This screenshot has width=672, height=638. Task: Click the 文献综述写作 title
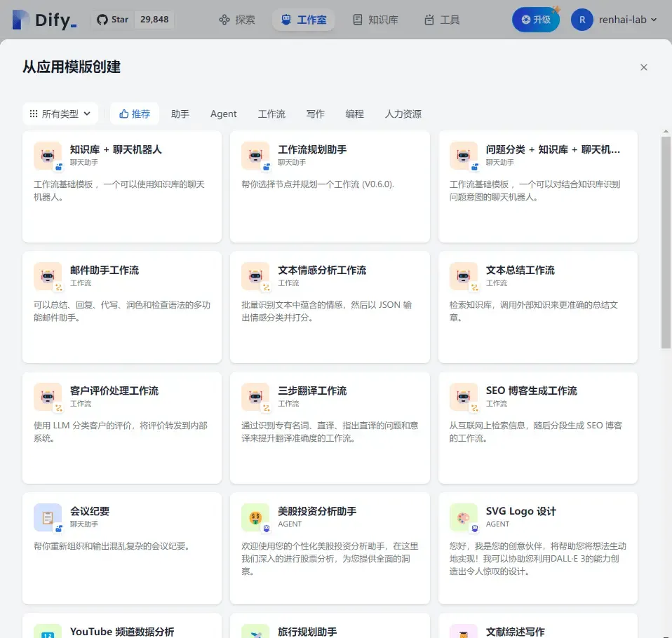click(515, 632)
